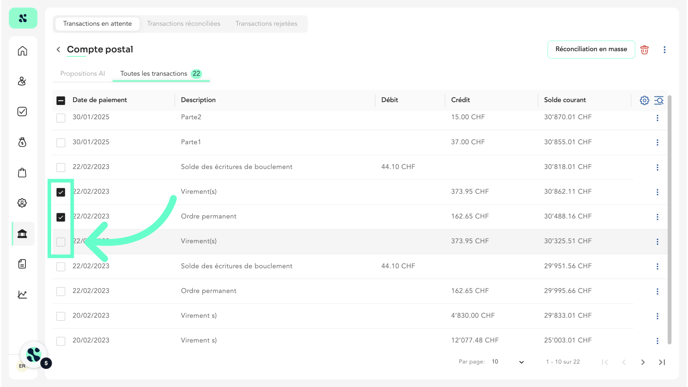
Task: Open the floating round assistant logo
Action: coord(34,355)
